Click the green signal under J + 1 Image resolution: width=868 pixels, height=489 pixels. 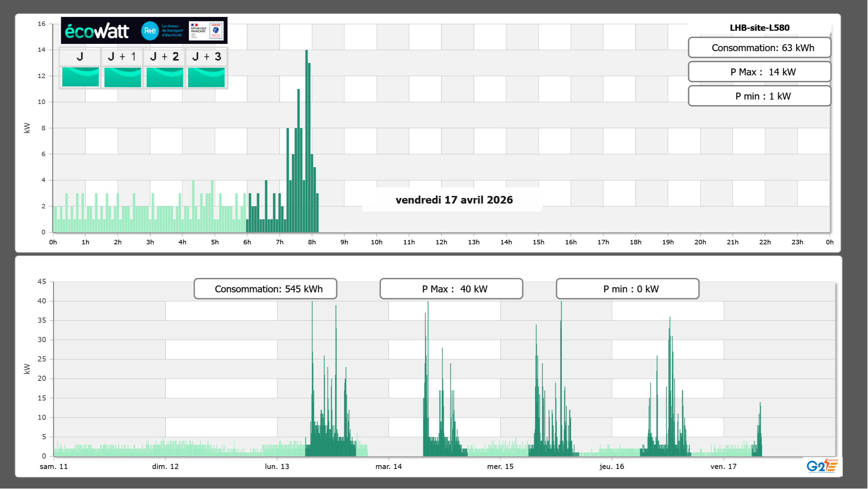tap(123, 77)
